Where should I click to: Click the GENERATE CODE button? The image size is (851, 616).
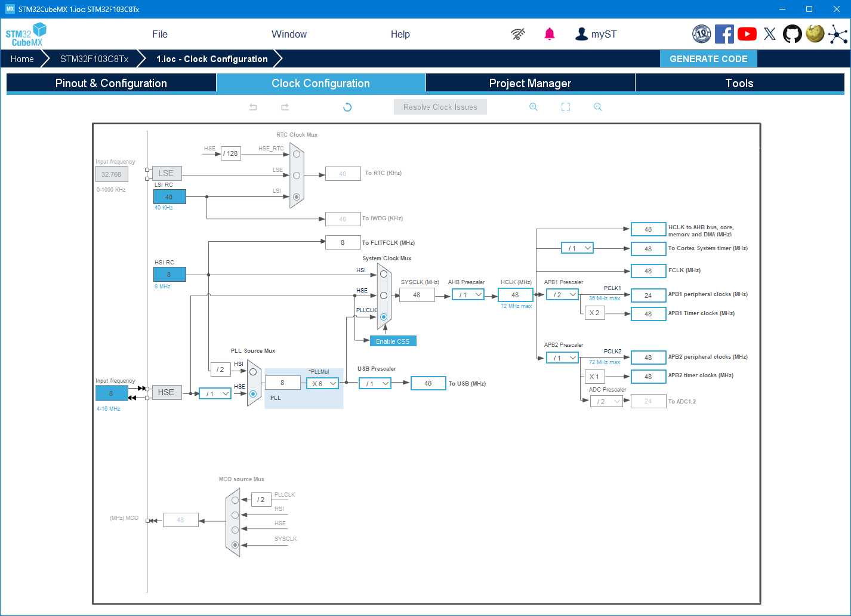click(x=708, y=58)
